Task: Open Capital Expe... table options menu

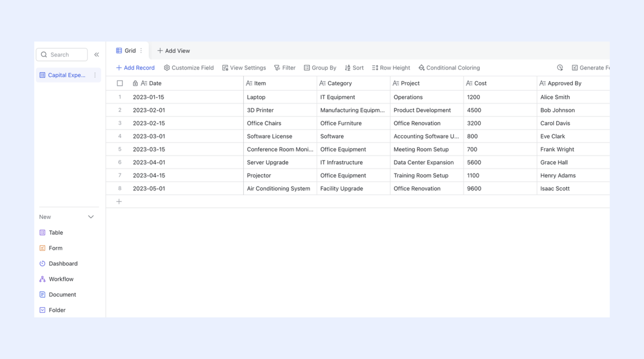Action: 95,75
